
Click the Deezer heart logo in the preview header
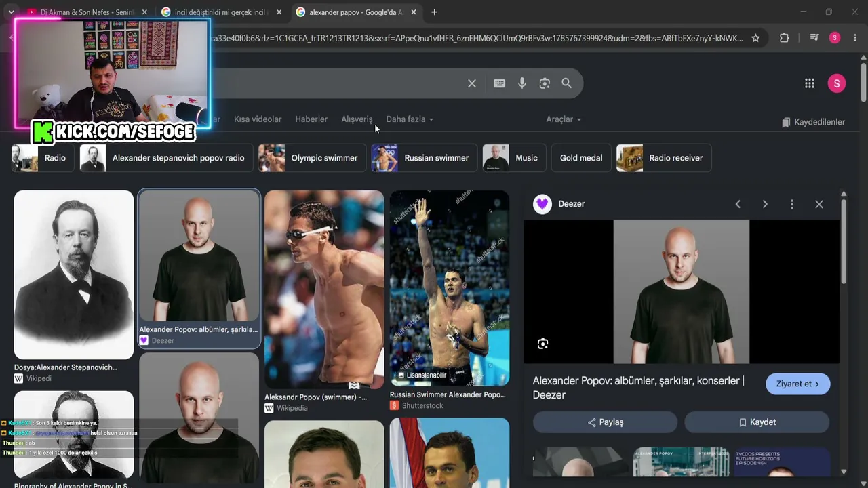click(542, 204)
